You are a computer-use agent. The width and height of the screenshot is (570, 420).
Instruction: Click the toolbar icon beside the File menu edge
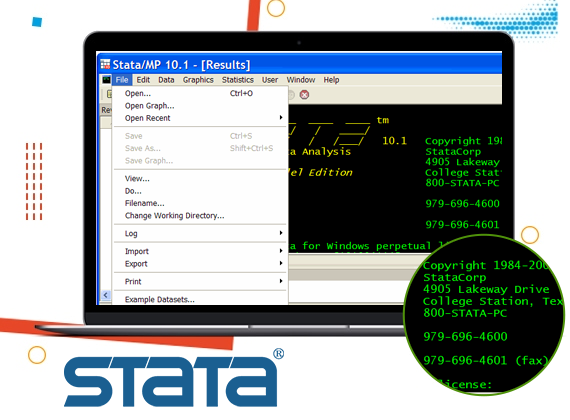pos(109,95)
